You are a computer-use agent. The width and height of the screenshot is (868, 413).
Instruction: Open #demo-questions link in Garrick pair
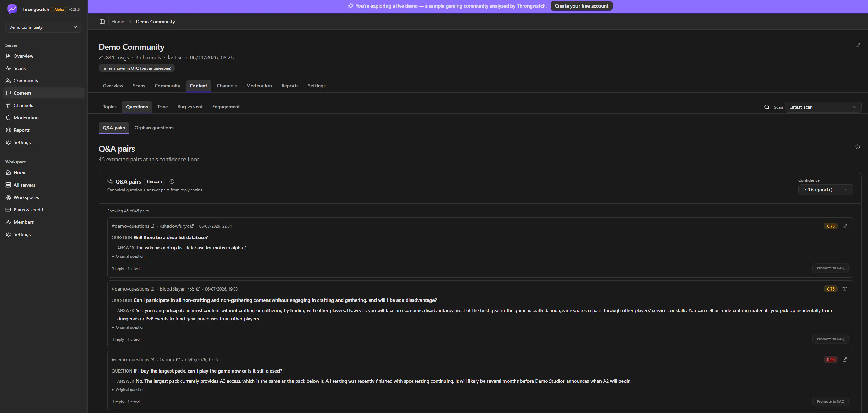coord(133,359)
